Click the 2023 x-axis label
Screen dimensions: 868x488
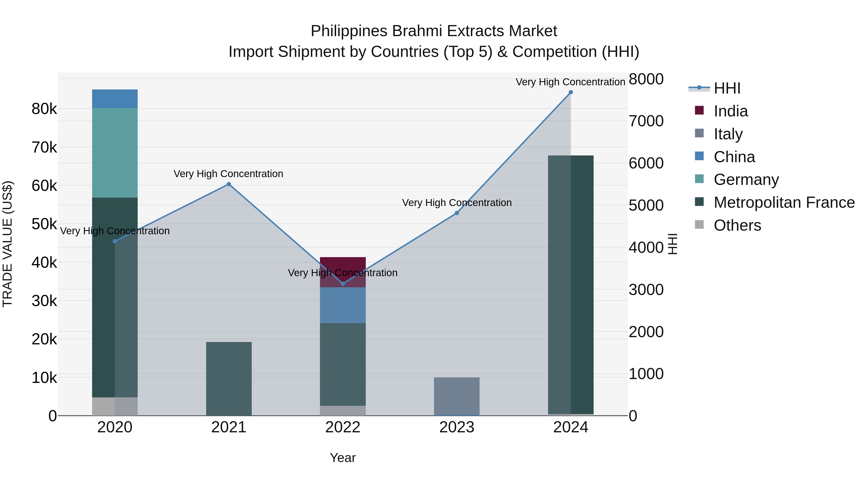click(457, 427)
